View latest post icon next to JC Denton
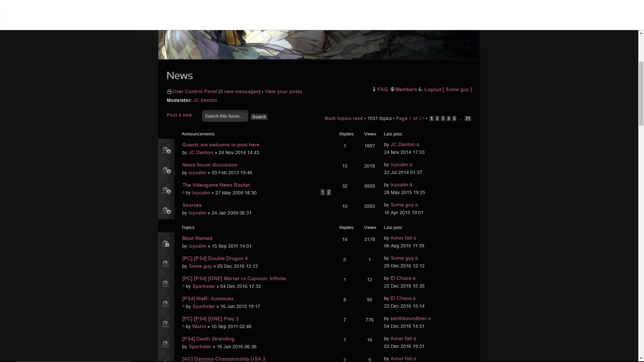Screen dimensions: 644x362 [x=418, y=145]
